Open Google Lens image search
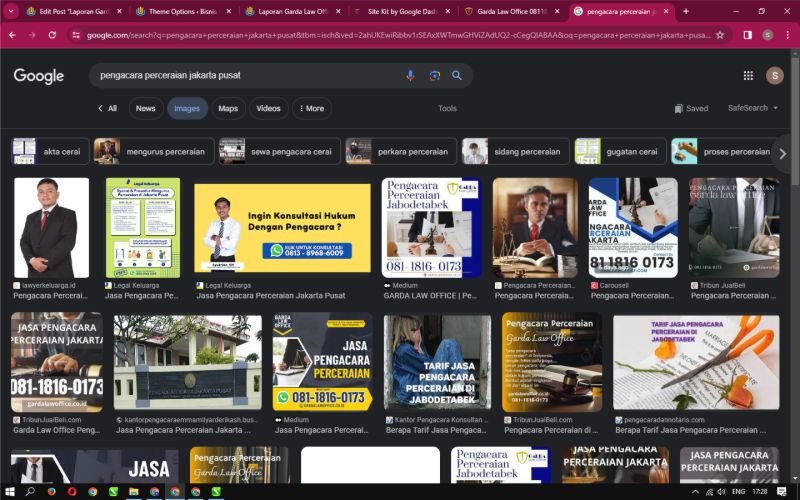800x500 pixels. pyautogui.click(x=434, y=76)
